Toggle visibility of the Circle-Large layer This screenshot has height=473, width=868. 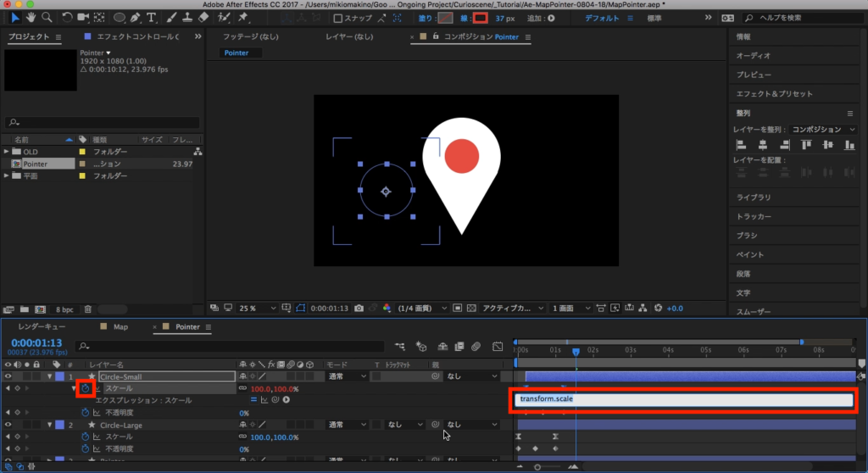8,425
